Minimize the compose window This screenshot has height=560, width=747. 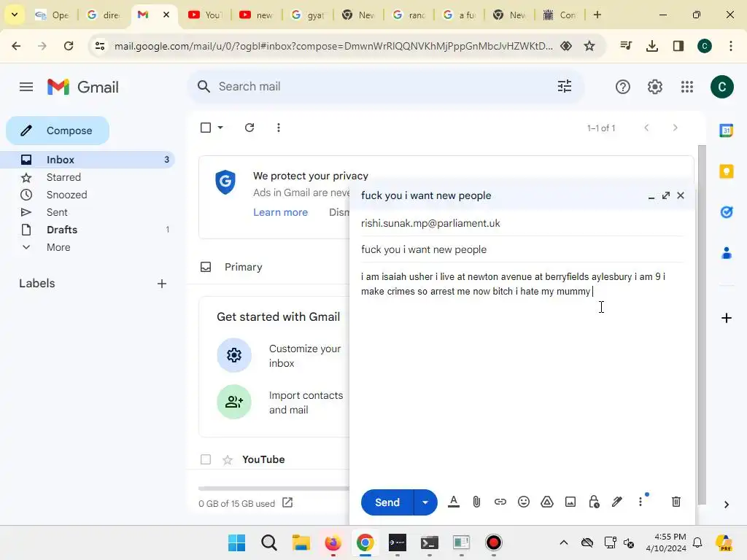pyautogui.click(x=651, y=195)
